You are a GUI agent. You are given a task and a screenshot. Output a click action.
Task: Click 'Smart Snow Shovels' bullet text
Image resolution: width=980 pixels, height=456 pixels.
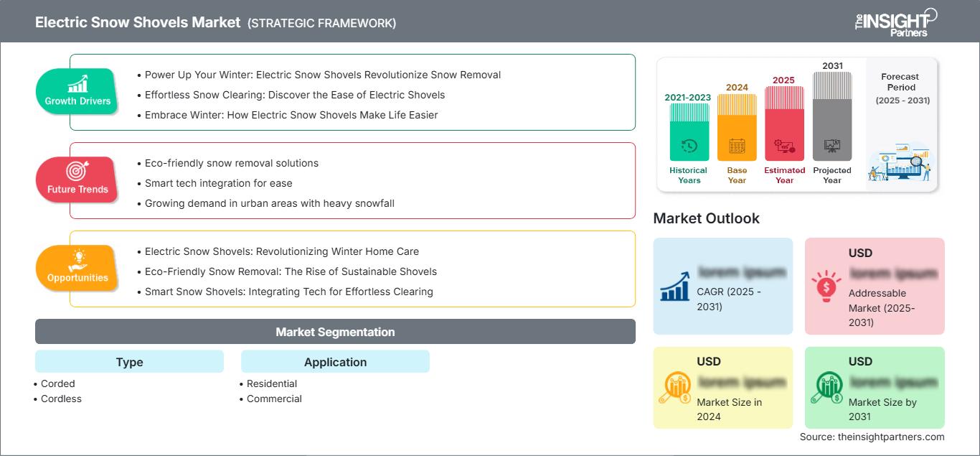289,292
